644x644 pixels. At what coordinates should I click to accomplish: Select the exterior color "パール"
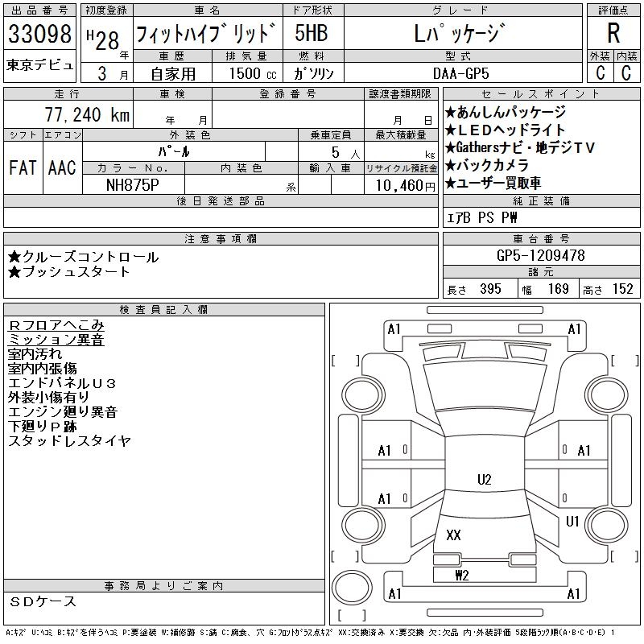tap(174, 151)
